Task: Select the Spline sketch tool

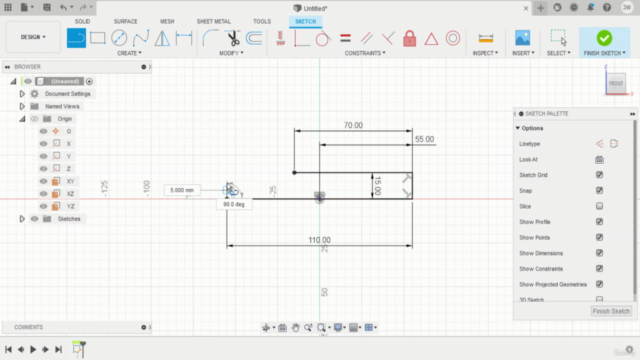Action: (141, 38)
